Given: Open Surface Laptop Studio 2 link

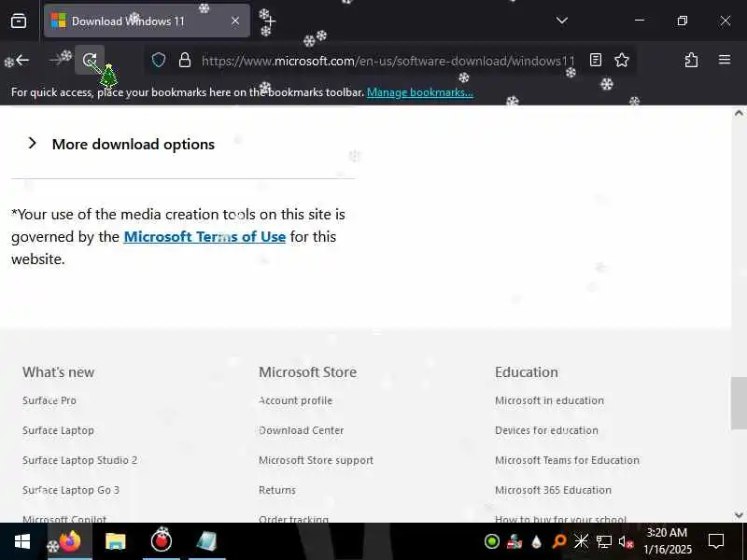Looking at the screenshot, I should [80, 460].
